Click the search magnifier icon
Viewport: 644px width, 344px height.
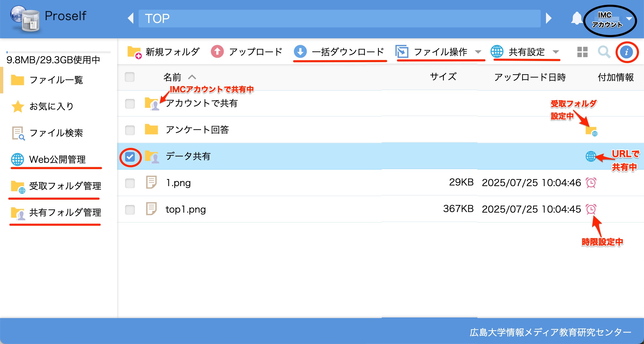[604, 52]
